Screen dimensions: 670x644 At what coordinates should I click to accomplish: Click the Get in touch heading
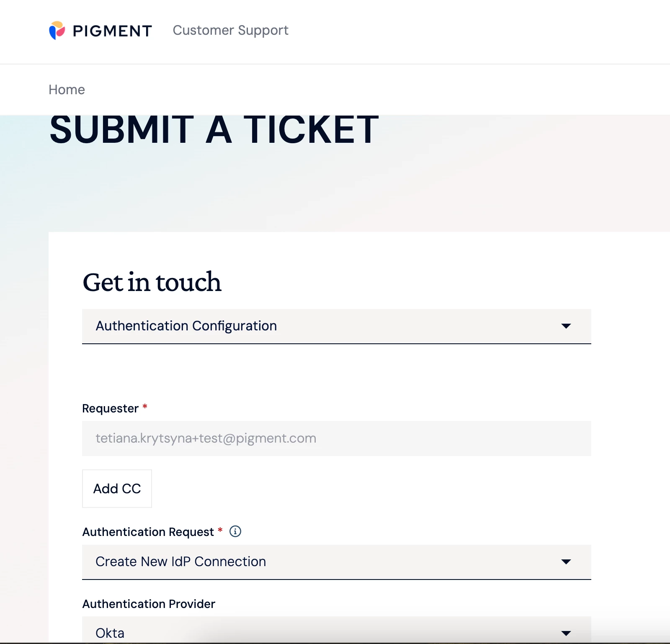[x=152, y=282]
